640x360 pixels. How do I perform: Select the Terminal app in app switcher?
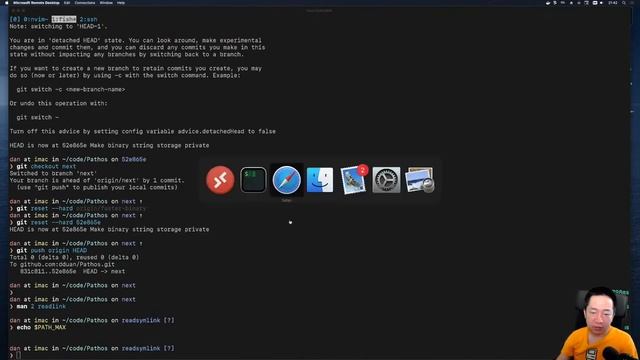tap(253, 180)
